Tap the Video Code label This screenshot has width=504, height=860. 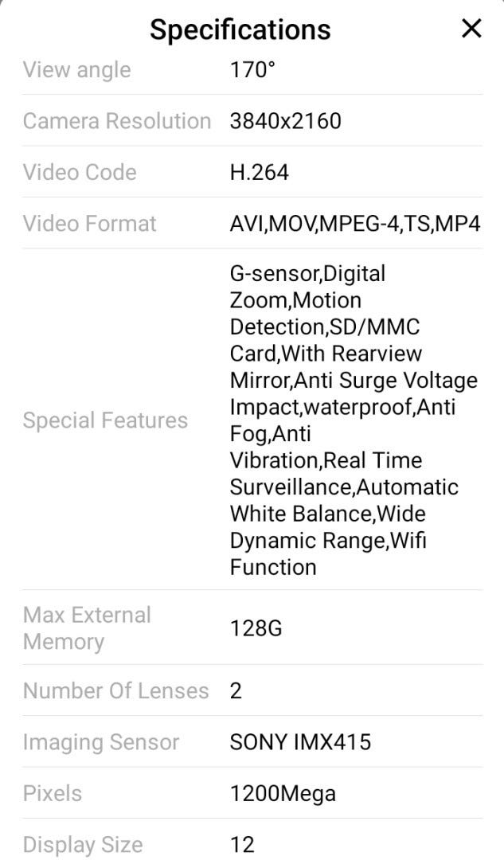(x=80, y=172)
